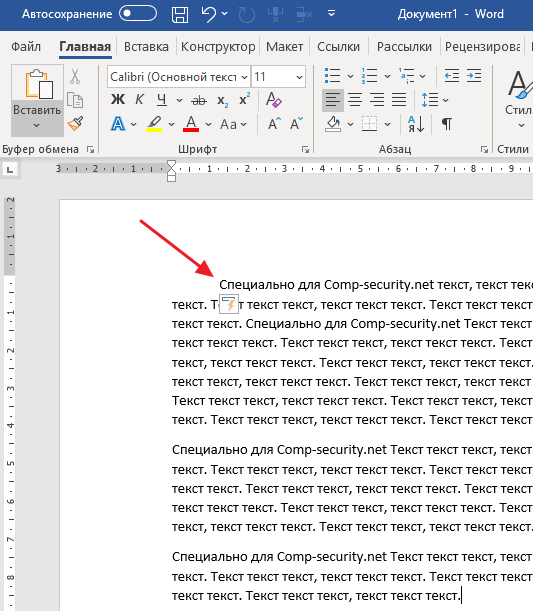Toggle bold Ж formatting
This screenshot has height=611, width=533.
[118, 100]
